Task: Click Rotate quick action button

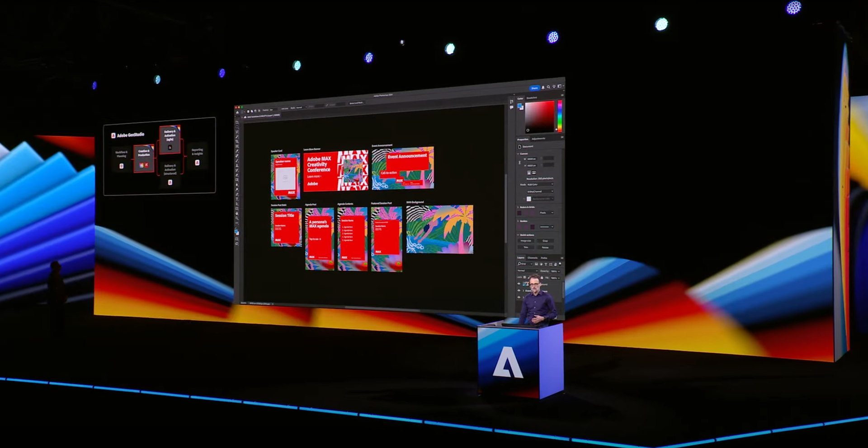Action: coord(545,247)
